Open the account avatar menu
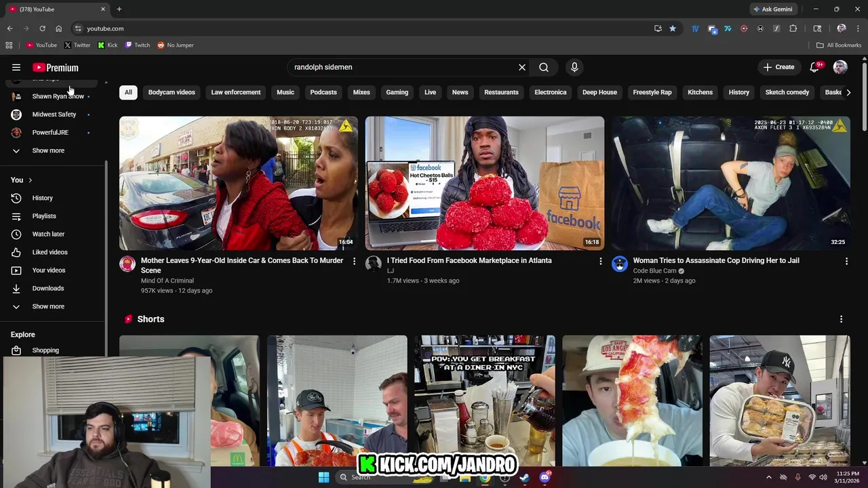This screenshot has width=868, height=488. pos(840,67)
